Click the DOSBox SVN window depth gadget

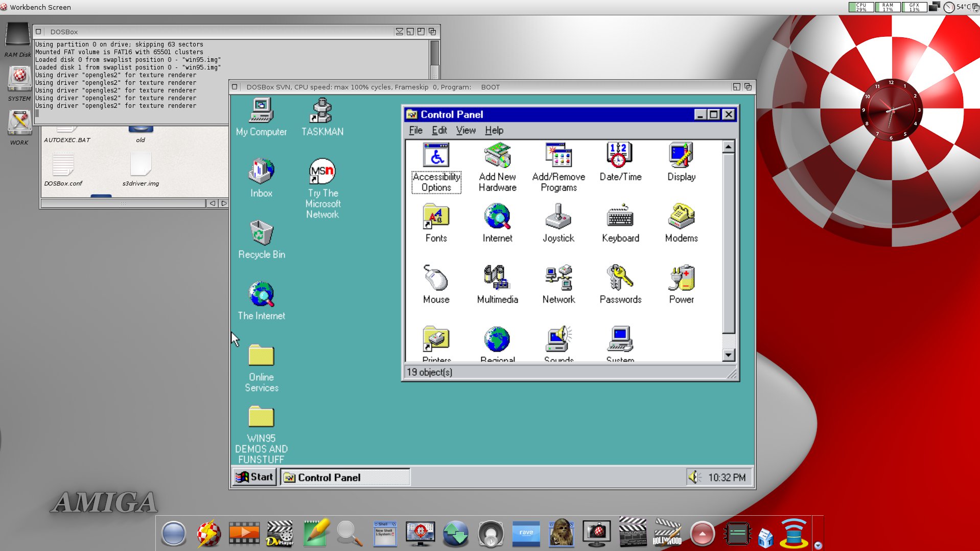pyautogui.click(x=748, y=87)
